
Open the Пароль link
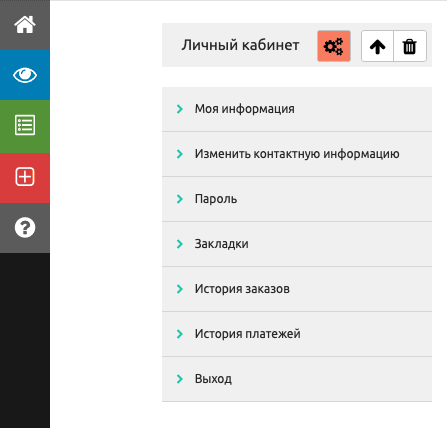click(216, 199)
